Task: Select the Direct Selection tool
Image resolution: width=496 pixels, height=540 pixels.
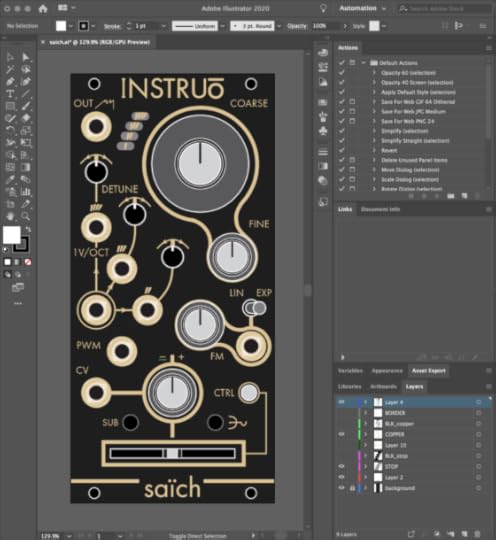Action: (26, 57)
